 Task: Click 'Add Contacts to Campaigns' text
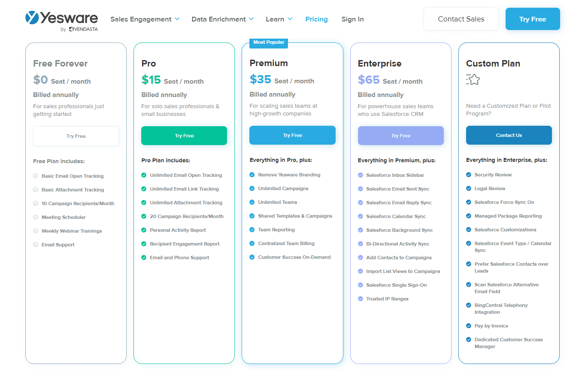pos(399,258)
